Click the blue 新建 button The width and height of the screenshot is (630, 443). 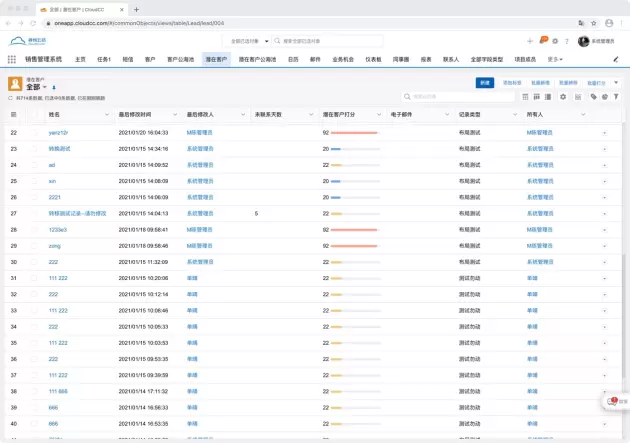485,82
